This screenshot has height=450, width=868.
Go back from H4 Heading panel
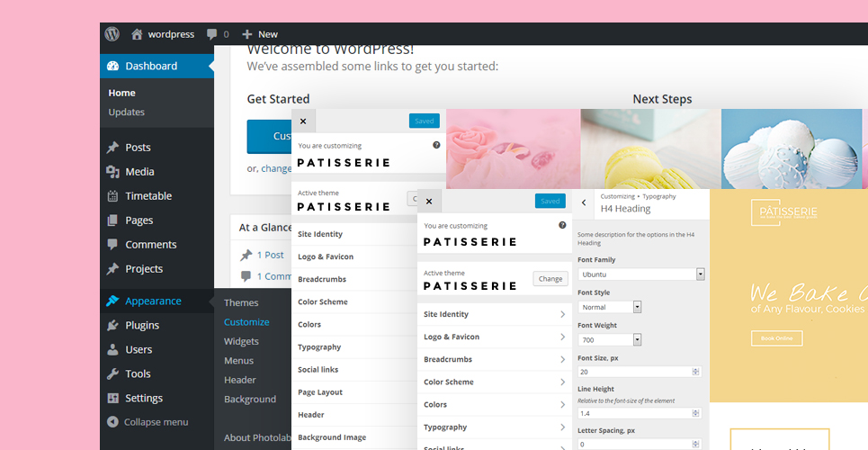584,202
